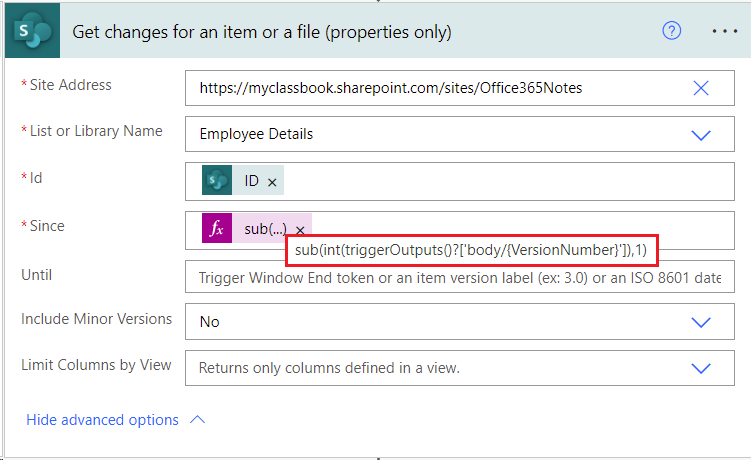Click the ID token label
751x460 pixels.
point(252,181)
